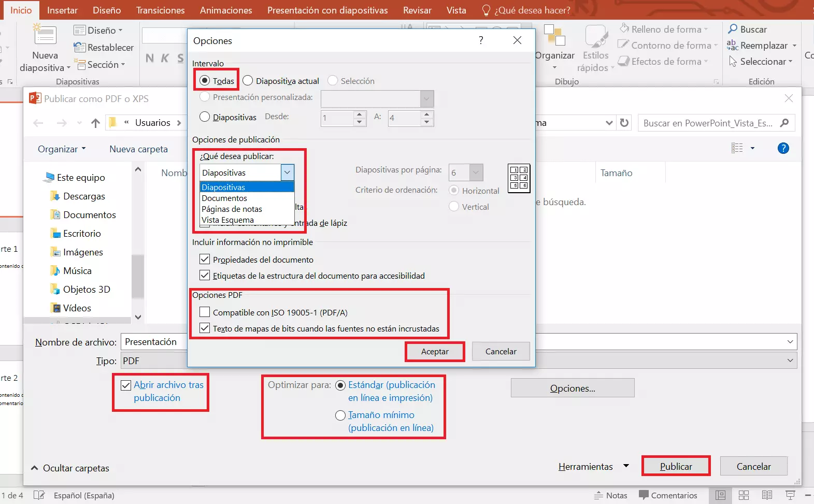The height and width of the screenshot is (504, 814).
Task: Open Herramientas dropdown arrow
Action: coord(626,466)
